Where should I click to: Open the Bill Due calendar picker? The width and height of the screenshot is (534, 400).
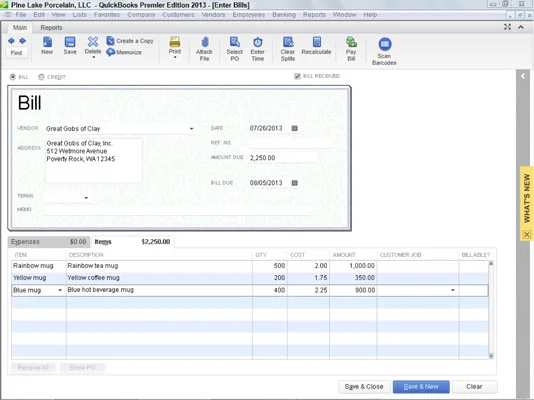295,183
